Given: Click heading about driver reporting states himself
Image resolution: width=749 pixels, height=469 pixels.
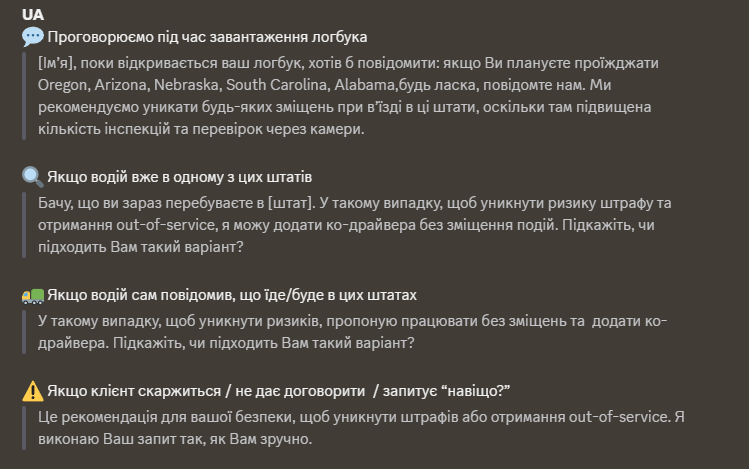Looking at the screenshot, I should pyautogui.click(x=232, y=295).
